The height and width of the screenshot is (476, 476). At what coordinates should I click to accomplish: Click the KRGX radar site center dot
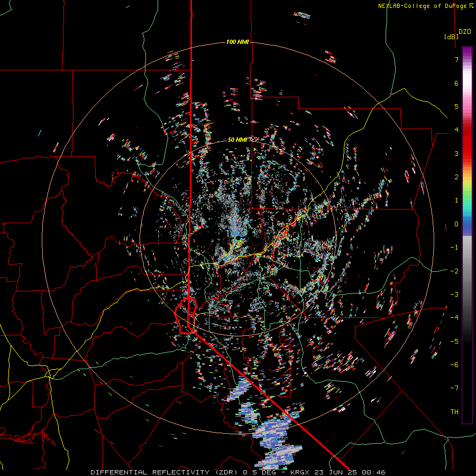(x=239, y=237)
